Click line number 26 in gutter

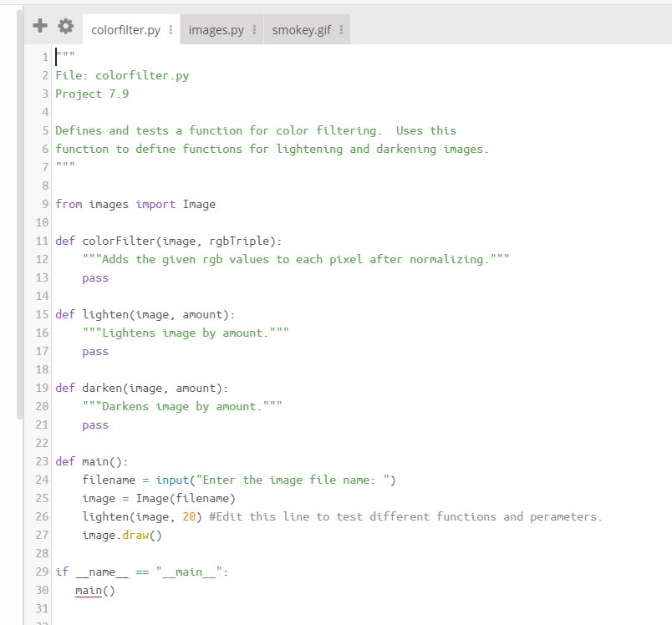tap(42, 517)
